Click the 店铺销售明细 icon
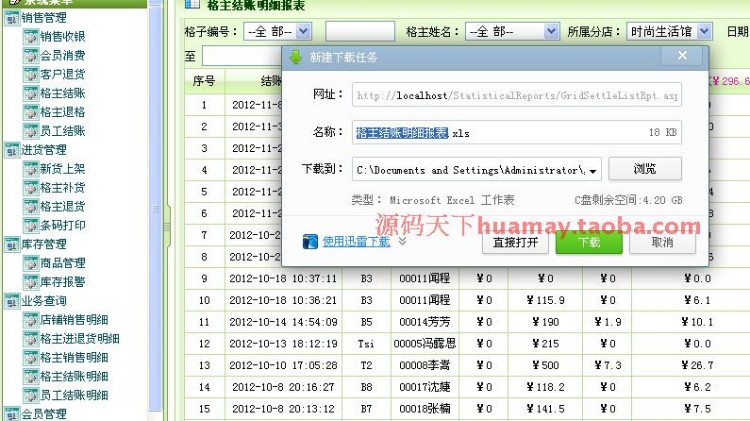 [x=31, y=320]
